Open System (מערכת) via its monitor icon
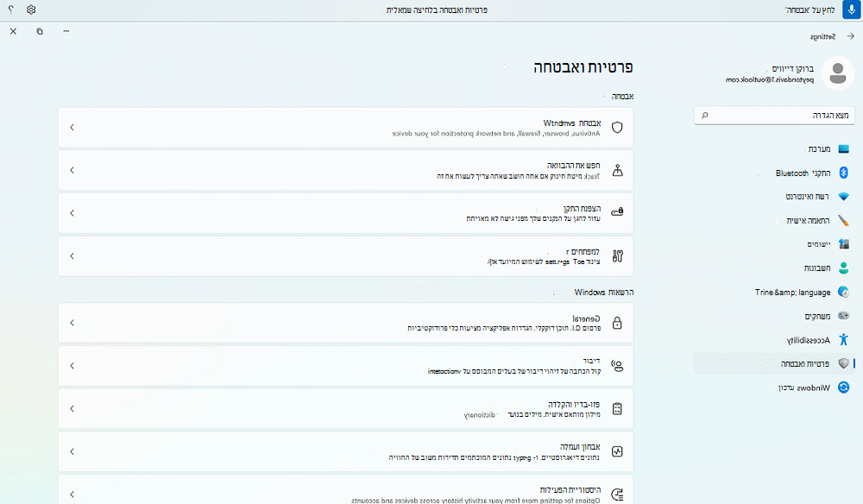This screenshot has height=504, width=863. click(x=844, y=149)
